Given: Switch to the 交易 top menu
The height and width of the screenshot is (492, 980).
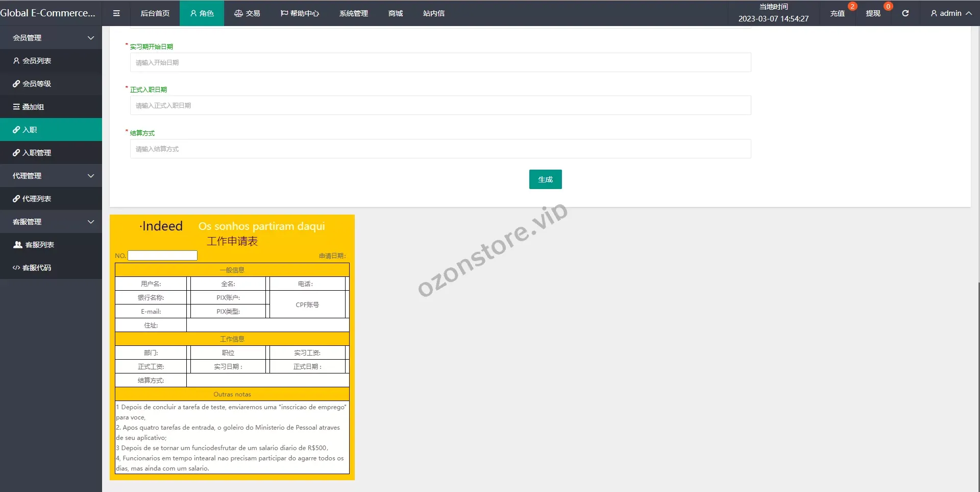Looking at the screenshot, I should point(248,13).
